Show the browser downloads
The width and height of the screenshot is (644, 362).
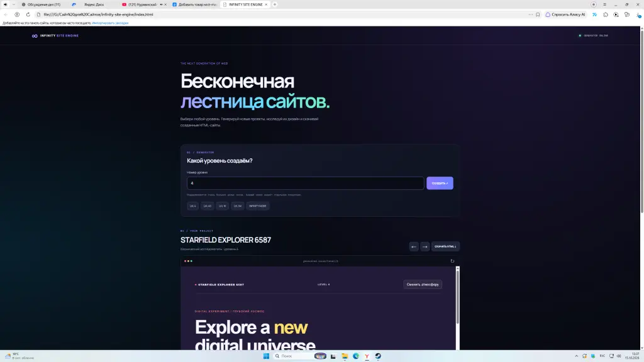(x=638, y=15)
